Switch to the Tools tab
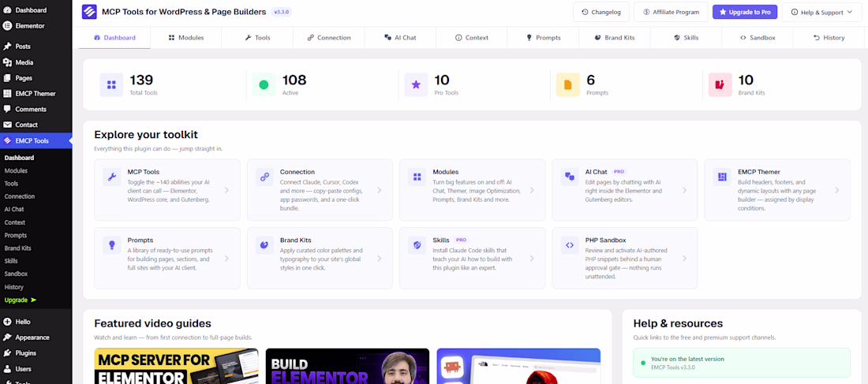Screen dimensions: 868x384 [257, 38]
